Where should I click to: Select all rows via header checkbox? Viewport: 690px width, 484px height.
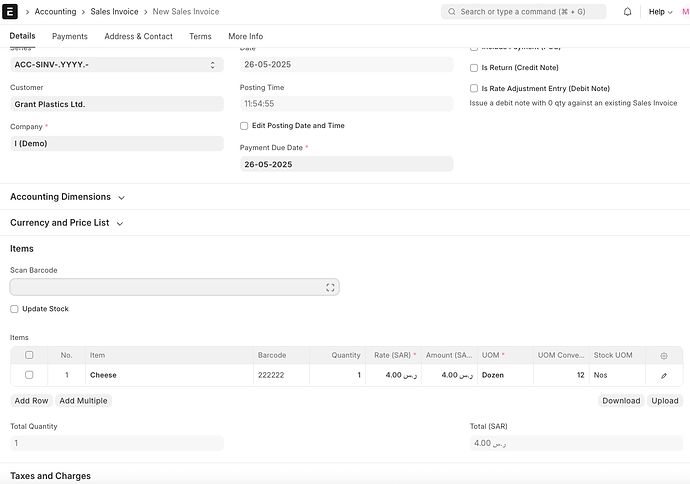29,355
